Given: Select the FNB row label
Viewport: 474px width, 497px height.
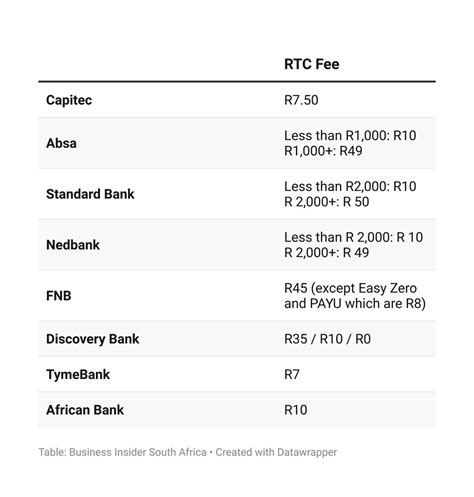Looking at the screenshot, I should (59, 296).
